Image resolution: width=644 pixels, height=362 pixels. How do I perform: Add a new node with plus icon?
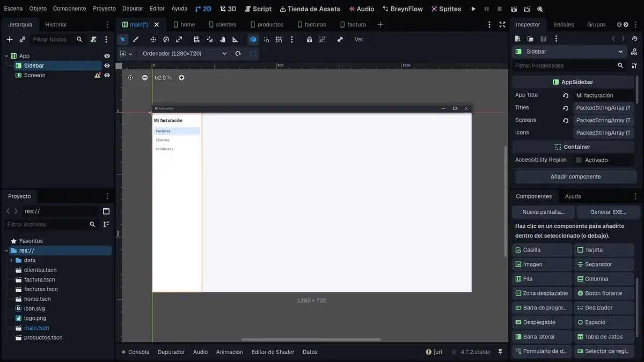pos(10,40)
